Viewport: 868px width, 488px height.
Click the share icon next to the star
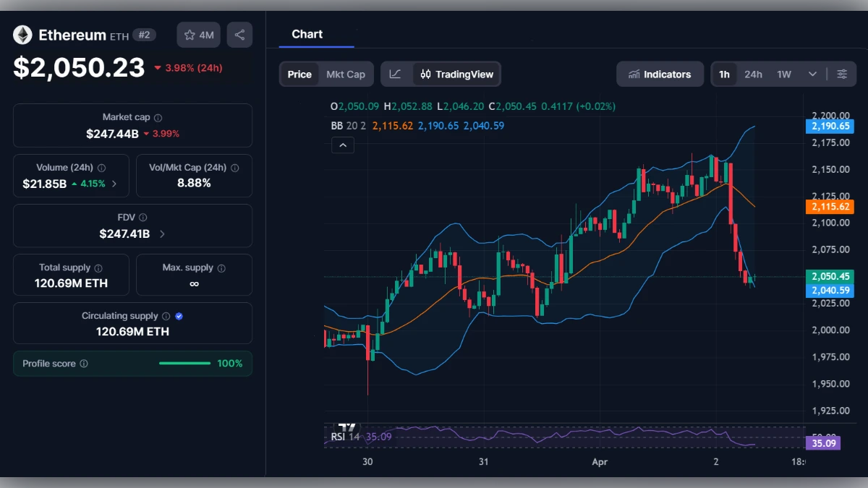pos(239,34)
